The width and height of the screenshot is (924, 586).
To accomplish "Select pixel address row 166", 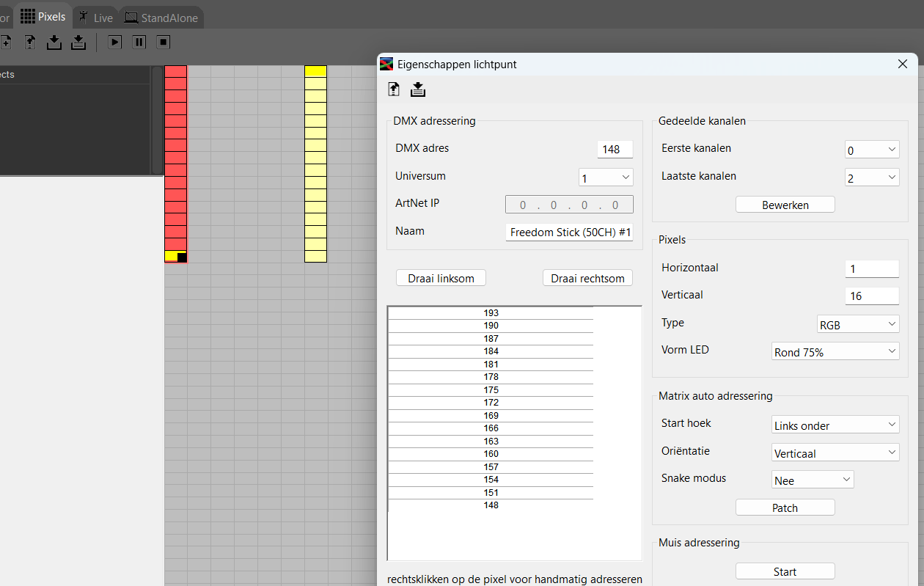I will pos(491,428).
